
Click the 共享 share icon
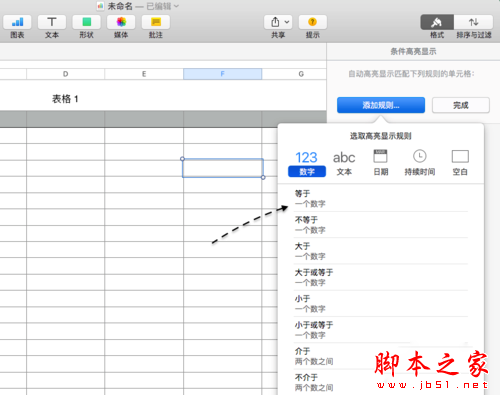275,22
